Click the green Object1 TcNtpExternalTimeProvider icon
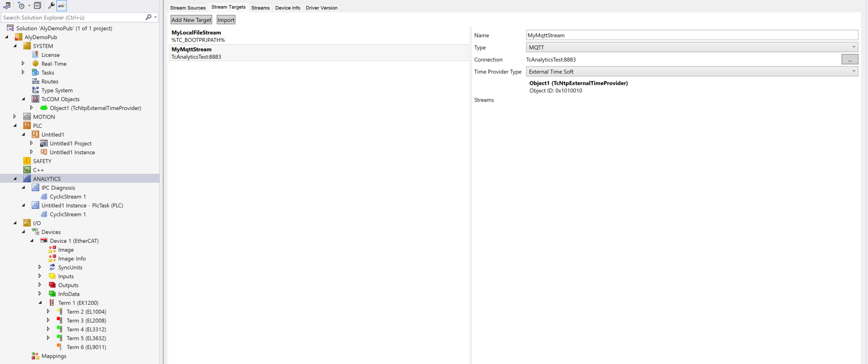 (x=44, y=108)
